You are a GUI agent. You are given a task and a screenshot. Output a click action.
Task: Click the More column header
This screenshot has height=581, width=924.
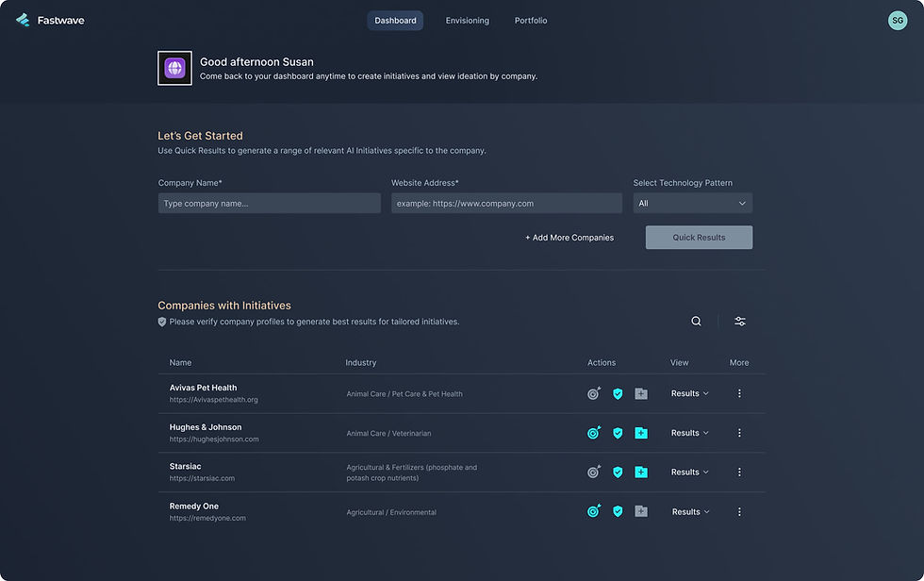739,362
